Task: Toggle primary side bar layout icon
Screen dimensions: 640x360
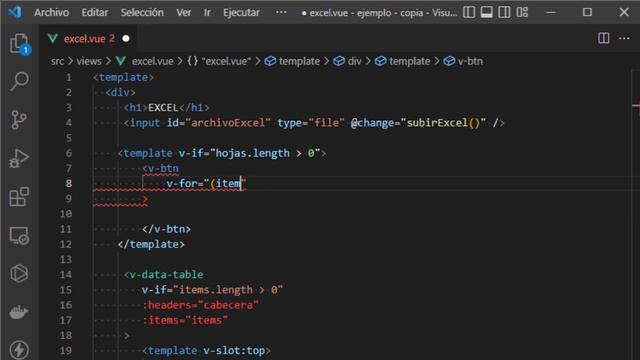Action: (x=469, y=12)
